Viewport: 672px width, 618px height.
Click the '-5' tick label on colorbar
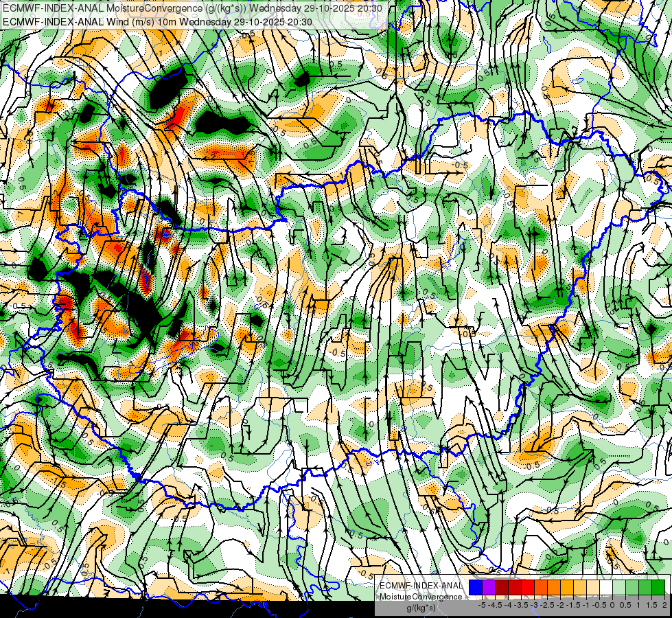pyautogui.click(x=482, y=605)
